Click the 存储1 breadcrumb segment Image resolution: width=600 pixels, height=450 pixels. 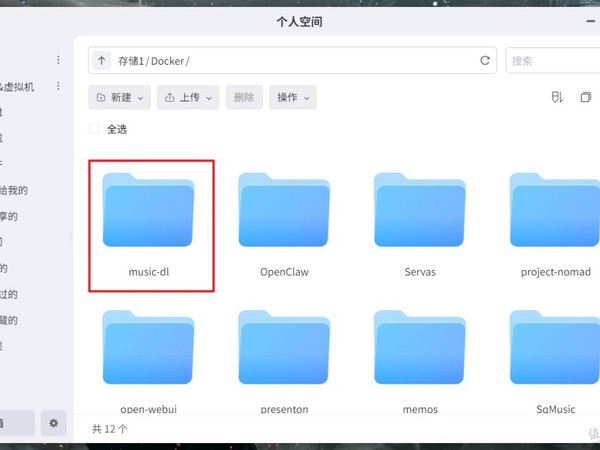131,61
